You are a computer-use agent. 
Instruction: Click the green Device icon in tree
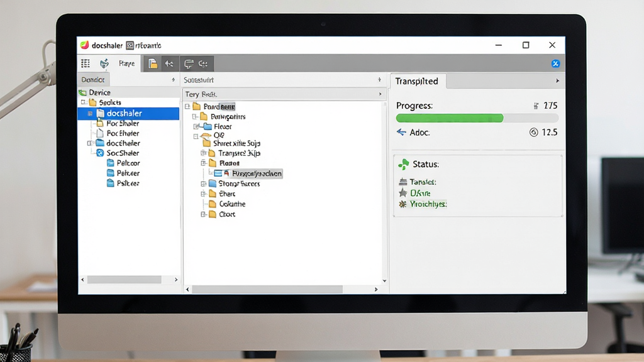click(82, 92)
